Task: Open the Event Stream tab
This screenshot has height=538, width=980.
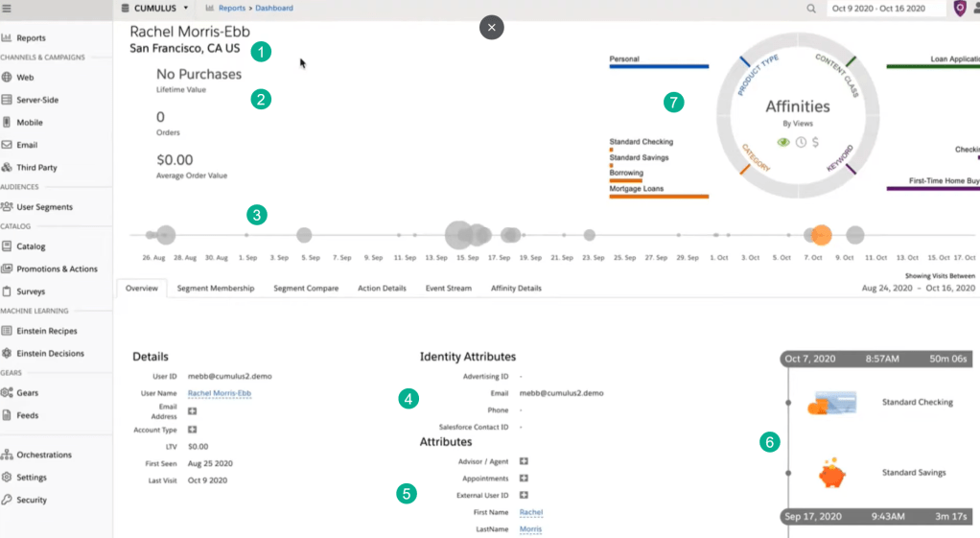Action: 448,288
